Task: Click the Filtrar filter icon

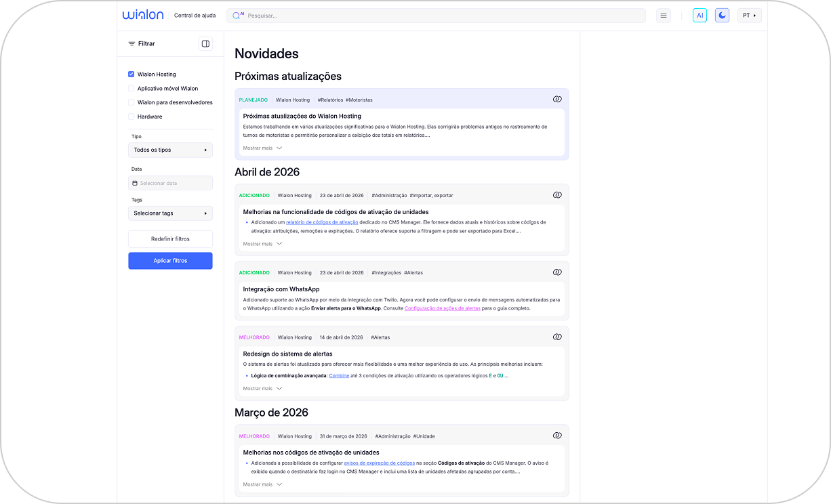Action: (x=131, y=44)
